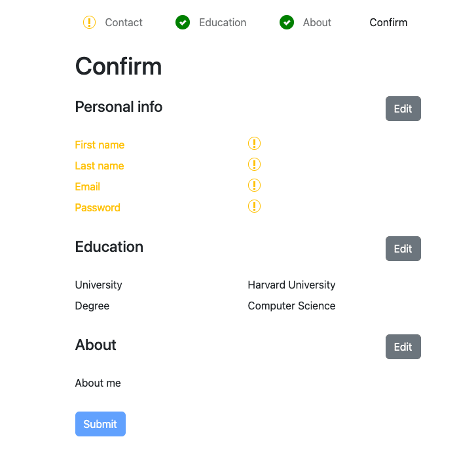
Task: Click the About me label
Action: click(x=98, y=383)
